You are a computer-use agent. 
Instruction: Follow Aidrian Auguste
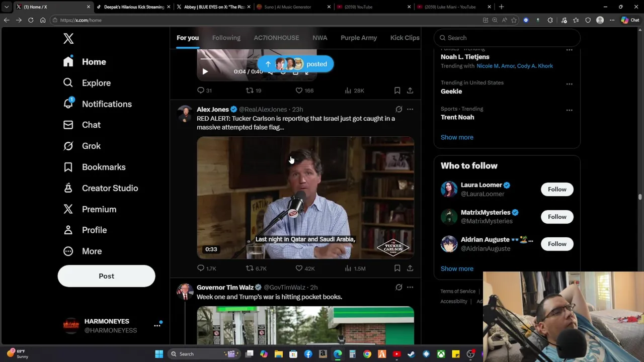[x=557, y=244]
